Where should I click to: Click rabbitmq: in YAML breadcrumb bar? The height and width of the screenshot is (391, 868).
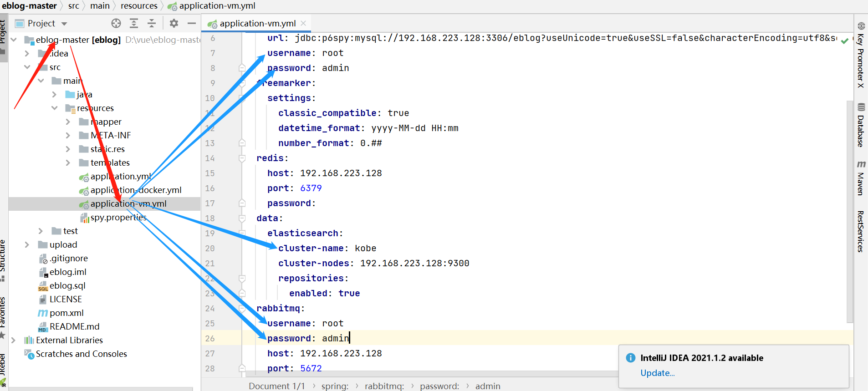(x=384, y=386)
